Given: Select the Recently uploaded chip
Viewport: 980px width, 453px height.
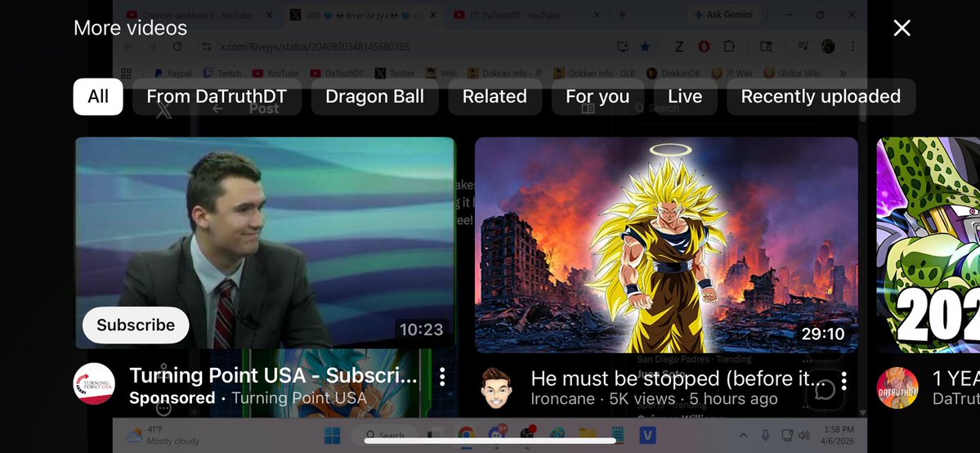Looking at the screenshot, I should coord(821,96).
